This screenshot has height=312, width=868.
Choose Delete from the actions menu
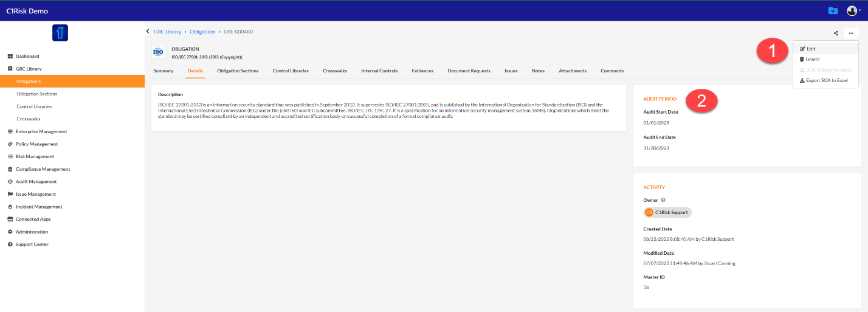tap(825, 59)
